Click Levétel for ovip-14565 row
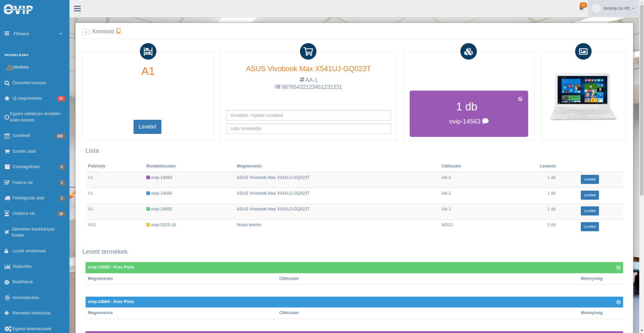 (x=590, y=211)
